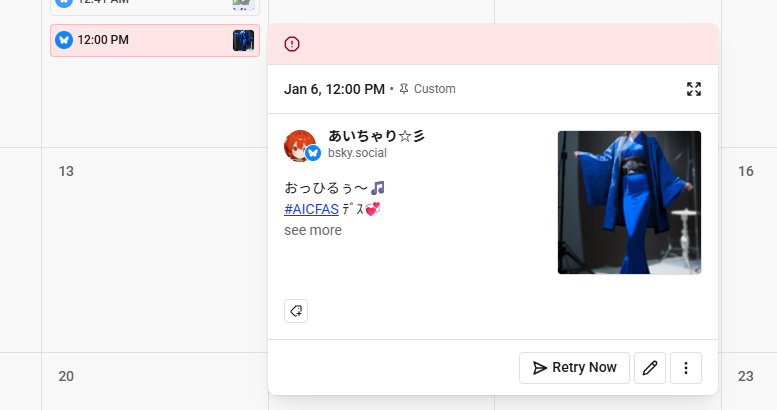Open the blue kimono post image
Image resolution: width=777 pixels, height=410 pixels.
point(629,202)
